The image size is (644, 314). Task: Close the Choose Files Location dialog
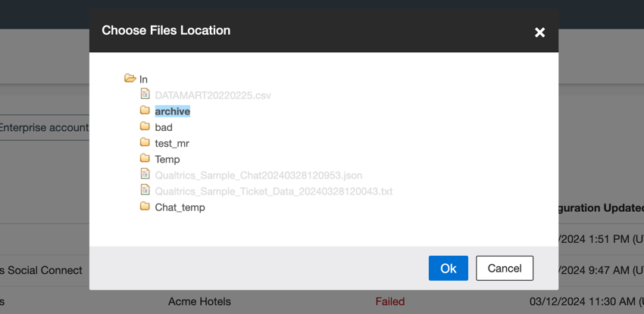[539, 32]
